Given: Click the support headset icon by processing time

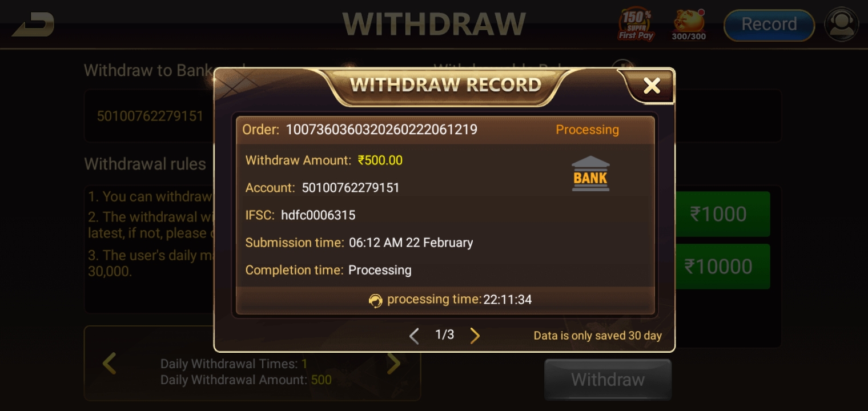Looking at the screenshot, I should point(375,300).
